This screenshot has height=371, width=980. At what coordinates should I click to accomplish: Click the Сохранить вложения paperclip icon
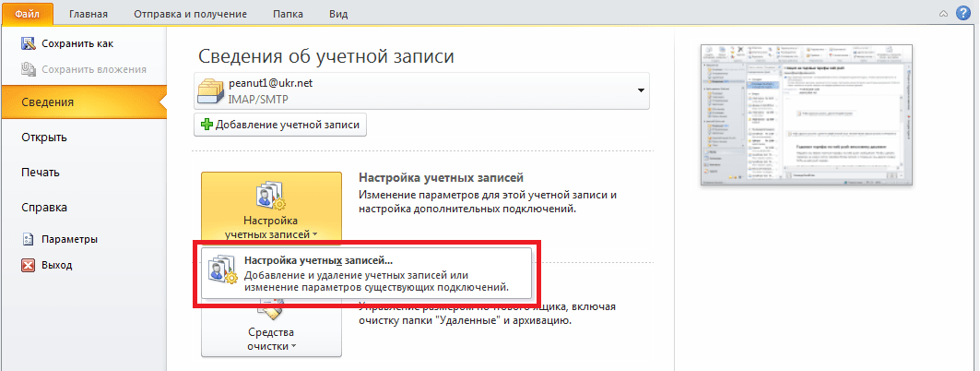[29, 69]
